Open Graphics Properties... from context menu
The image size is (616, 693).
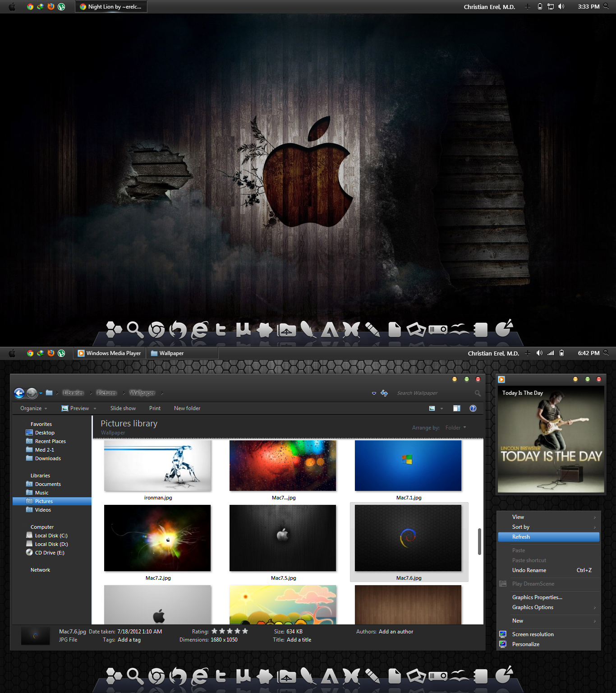pos(549,597)
